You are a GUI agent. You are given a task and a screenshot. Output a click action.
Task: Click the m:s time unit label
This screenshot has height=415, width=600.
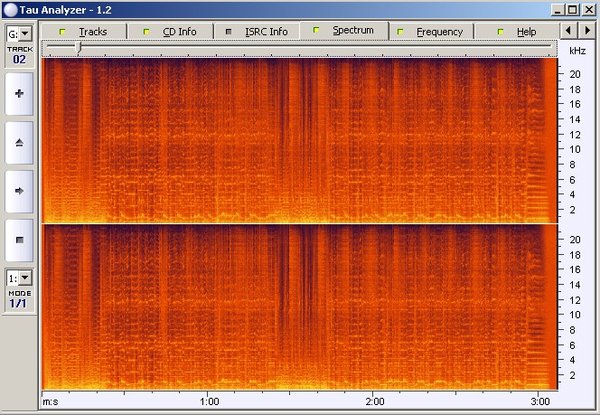click(x=50, y=402)
